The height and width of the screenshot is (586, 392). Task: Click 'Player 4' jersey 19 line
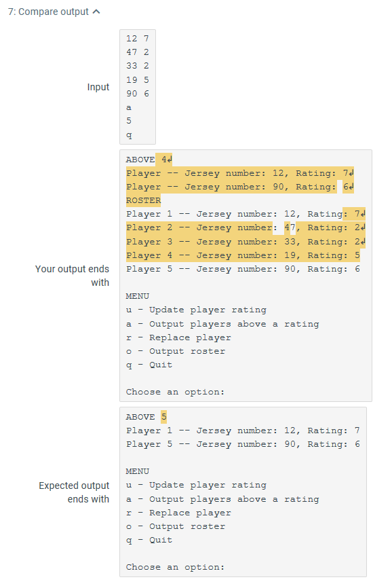point(243,255)
